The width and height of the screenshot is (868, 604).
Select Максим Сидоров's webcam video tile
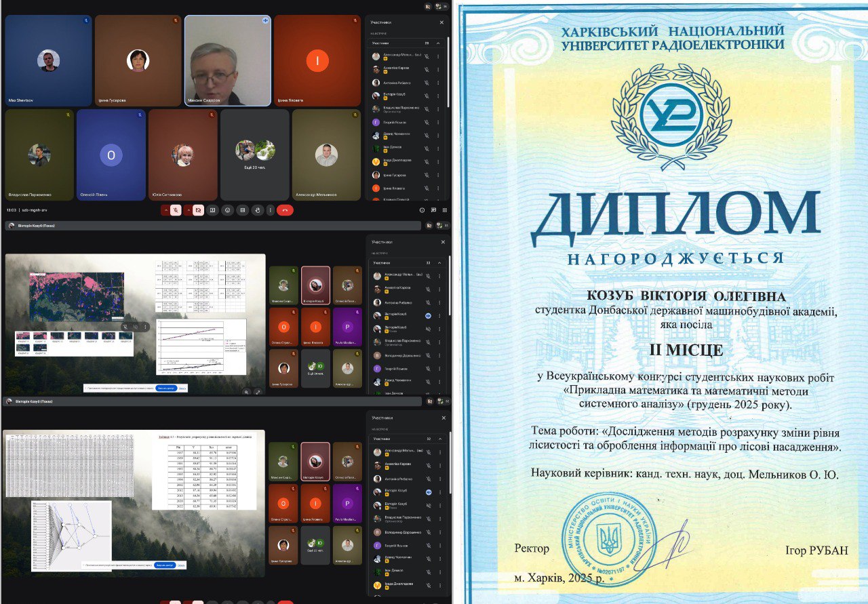tap(227, 61)
